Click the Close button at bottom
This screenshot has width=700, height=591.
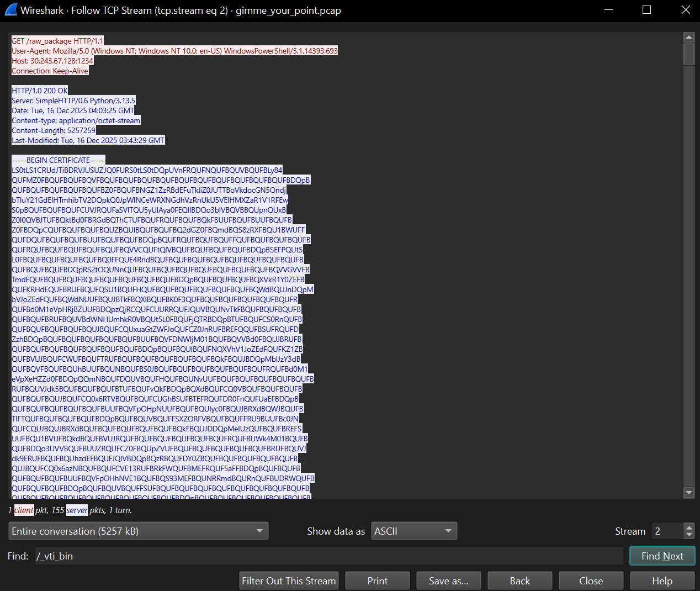click(x=591, y=581)
